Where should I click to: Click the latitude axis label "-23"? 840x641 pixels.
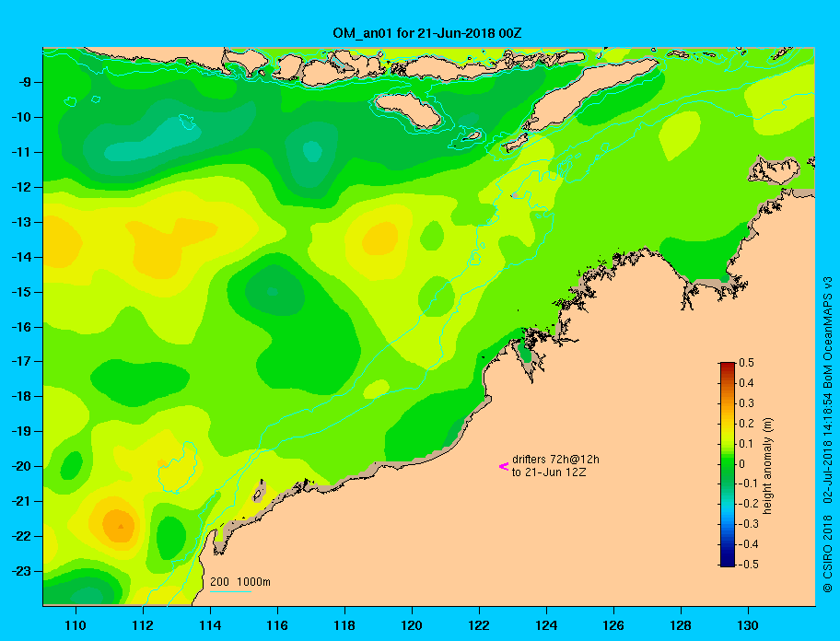[x=21, y=571]
